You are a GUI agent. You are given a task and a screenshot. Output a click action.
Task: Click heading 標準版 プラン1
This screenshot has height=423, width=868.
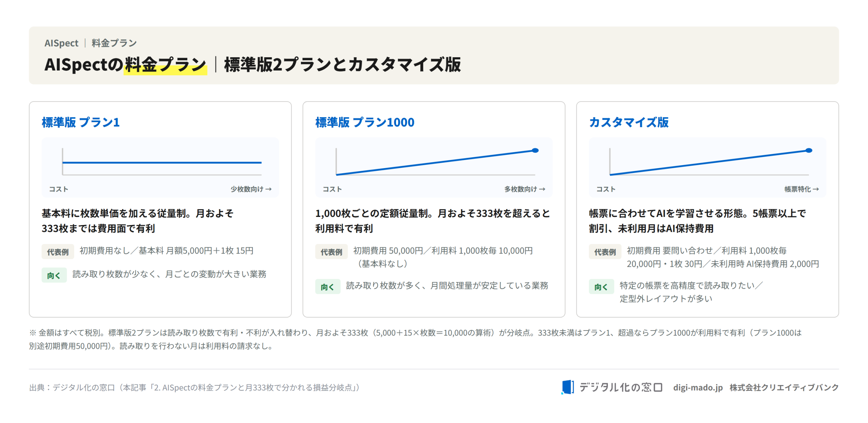(x=80, y=122)
